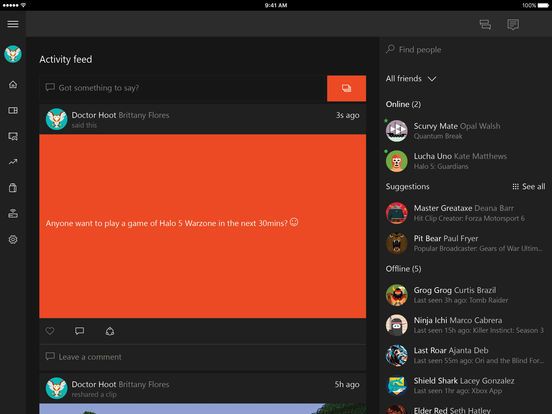Viewport: 552px width, 414px height.
Task: Click Got something to say field
Action: [x=183, y=88]
